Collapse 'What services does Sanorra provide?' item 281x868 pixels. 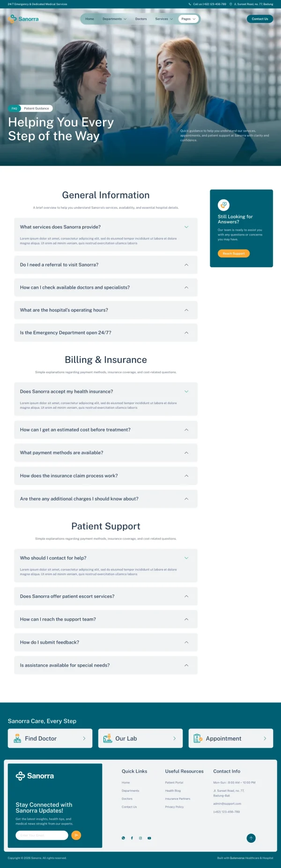pos(105,227)
